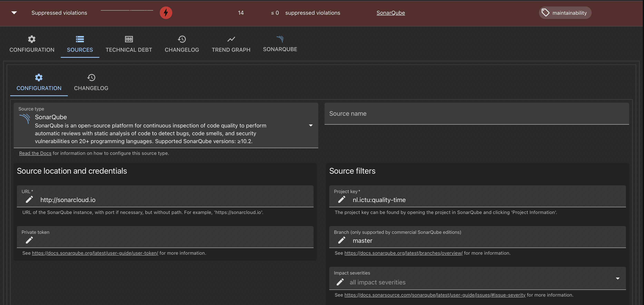This screenshot has height=305, width=644.
Task: Click gear icon above top-level Configuration
Action: (x=32, y=39)
